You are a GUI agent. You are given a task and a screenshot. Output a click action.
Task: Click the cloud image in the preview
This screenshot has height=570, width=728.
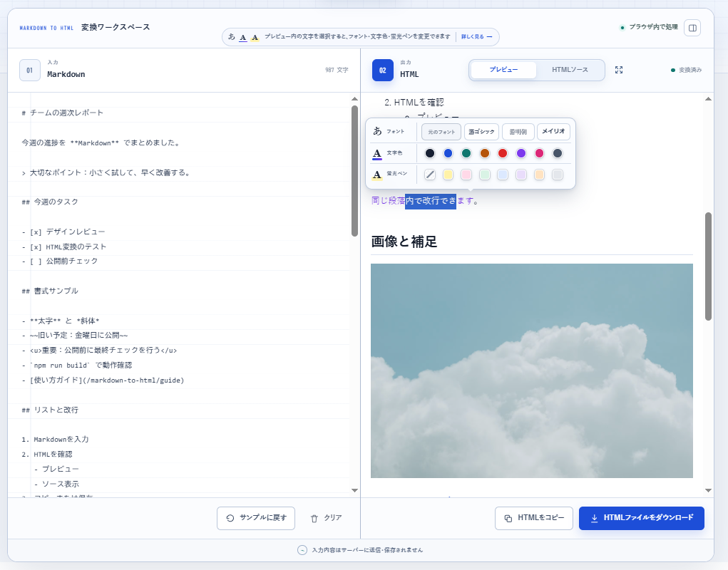(x=532, y=370)
